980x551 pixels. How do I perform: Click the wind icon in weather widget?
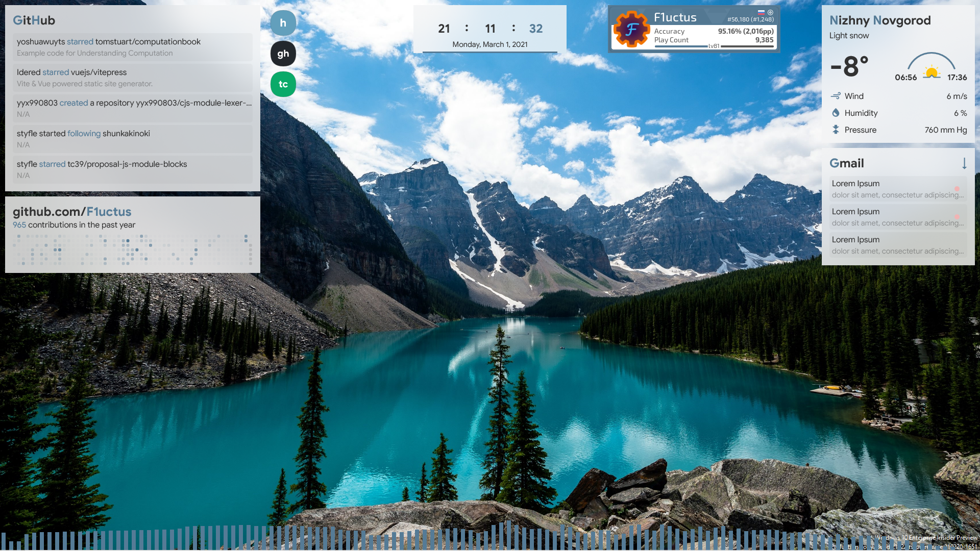836,96
